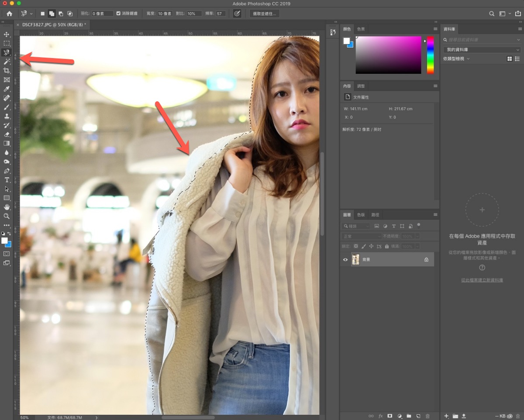Select the Zoom tool in toolbar
524x420 pixels.
[7, 216]
